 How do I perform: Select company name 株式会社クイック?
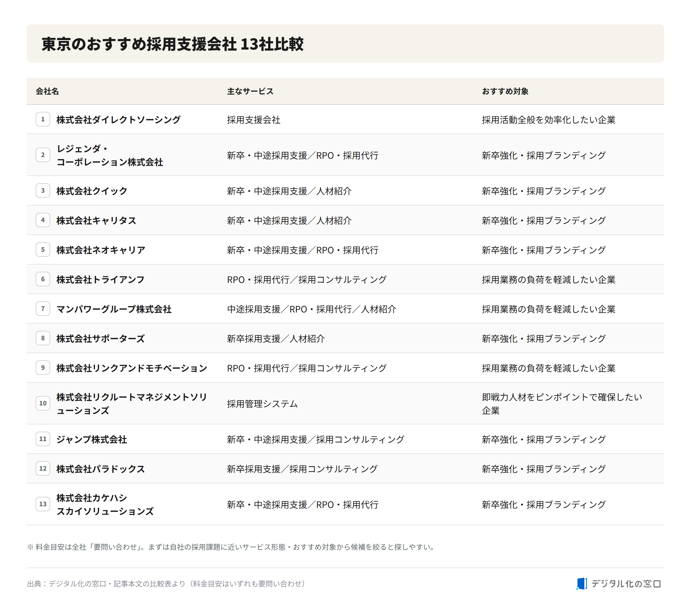[x=92, y=191]
